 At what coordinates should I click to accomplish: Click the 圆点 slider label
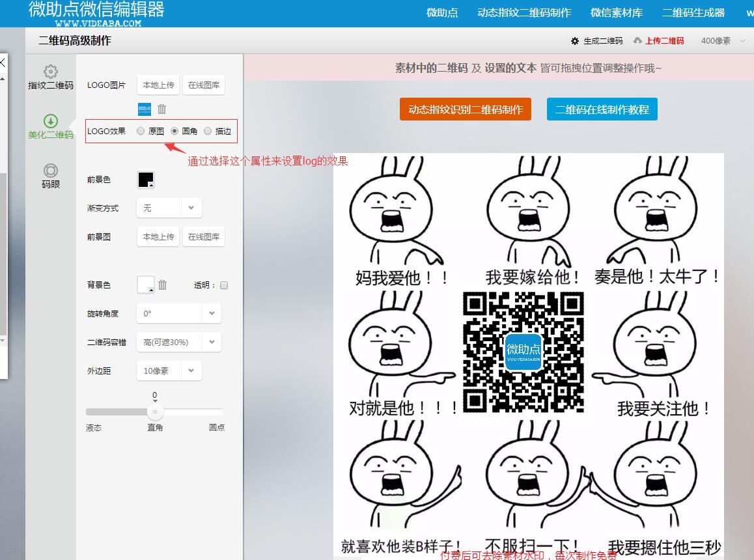coord(217,427)
